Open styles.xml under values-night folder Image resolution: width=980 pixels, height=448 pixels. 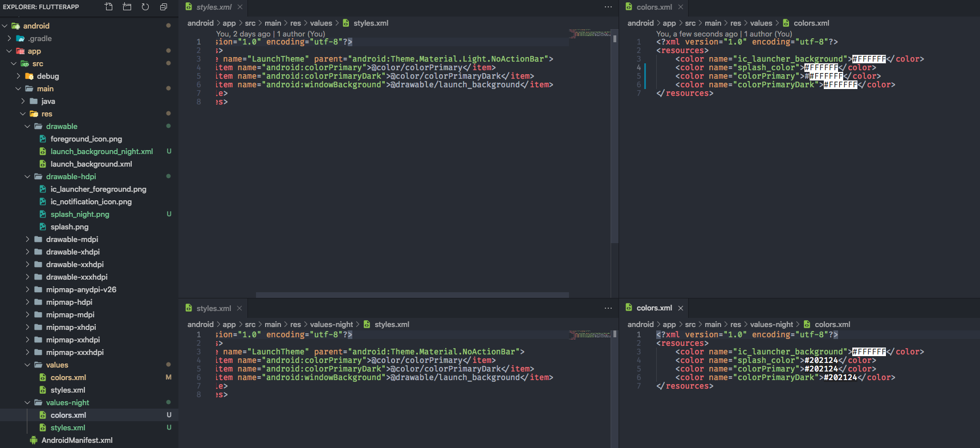[x=68, y=427]
